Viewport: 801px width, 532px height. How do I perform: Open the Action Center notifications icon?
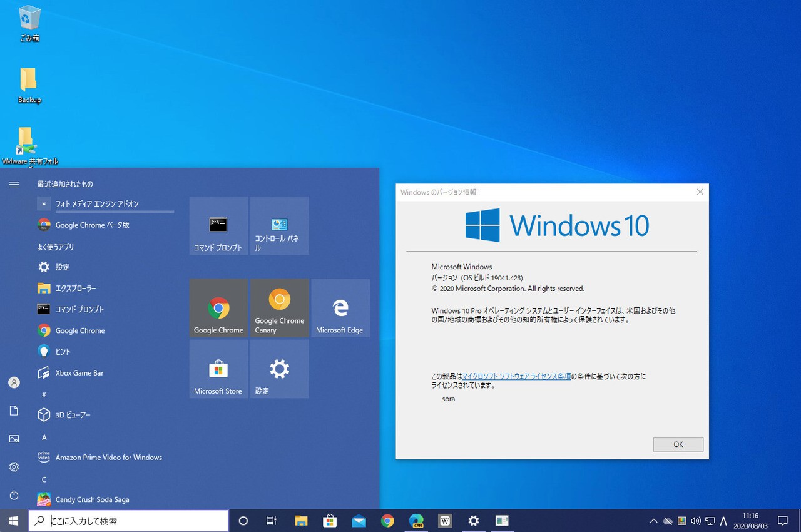(x=782, y=521)
